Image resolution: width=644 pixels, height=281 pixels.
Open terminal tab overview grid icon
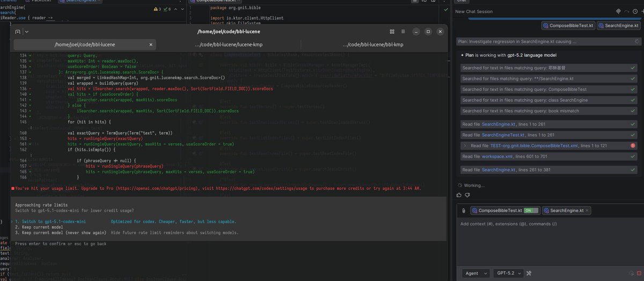(392, 32)
